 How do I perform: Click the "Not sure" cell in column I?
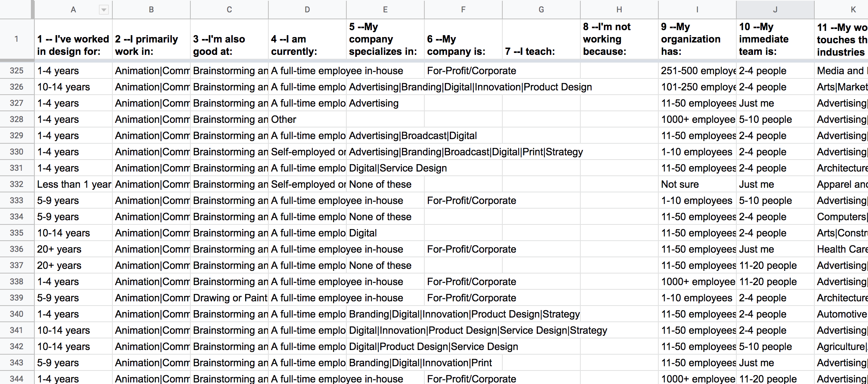(680, 184)
